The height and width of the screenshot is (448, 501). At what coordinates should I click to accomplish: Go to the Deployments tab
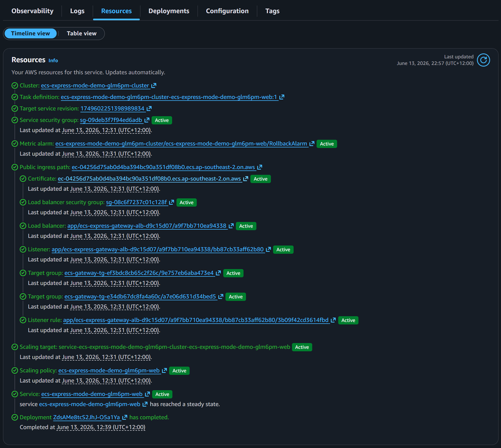[x=169, y=11]
